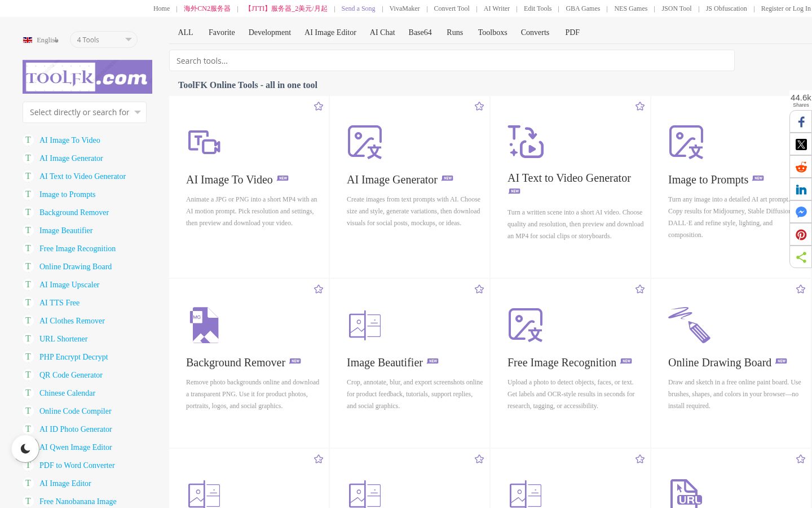Open QR Code Generator in sidebar
The width and height of the screenshot is (812, 508).
(71, 375)
